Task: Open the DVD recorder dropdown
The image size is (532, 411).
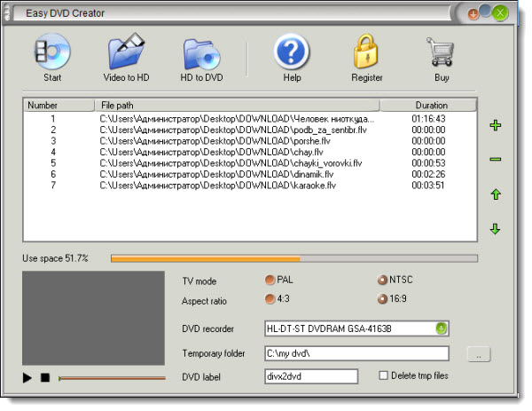Action: pyautogui.click(x=441, y=328)
